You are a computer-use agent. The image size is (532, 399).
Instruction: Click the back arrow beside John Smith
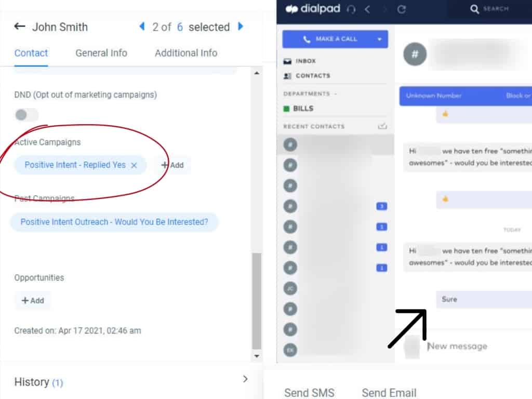[20, 26]
